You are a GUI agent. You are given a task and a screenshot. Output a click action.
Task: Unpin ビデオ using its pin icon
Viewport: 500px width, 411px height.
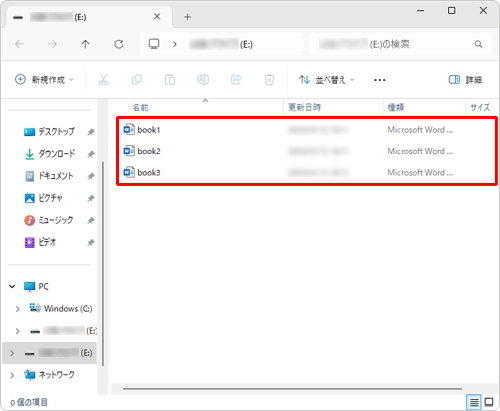pos(91,242)
